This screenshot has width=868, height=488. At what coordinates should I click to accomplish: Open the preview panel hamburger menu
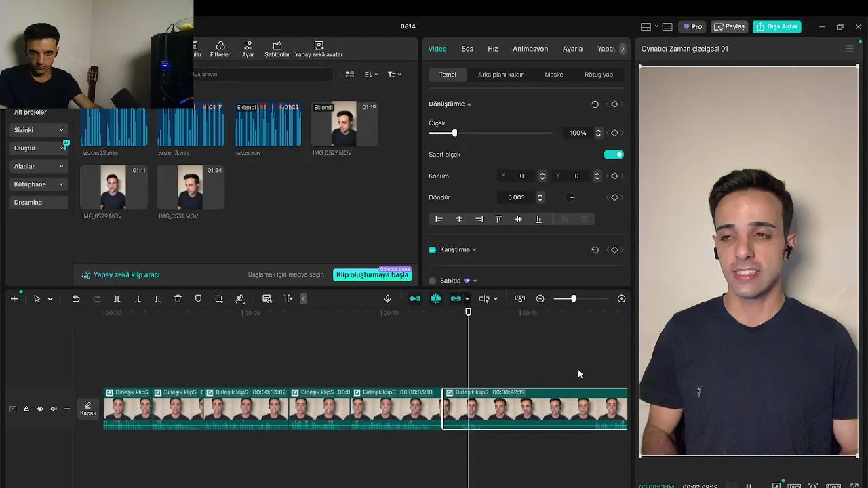(x=850, y=49)
